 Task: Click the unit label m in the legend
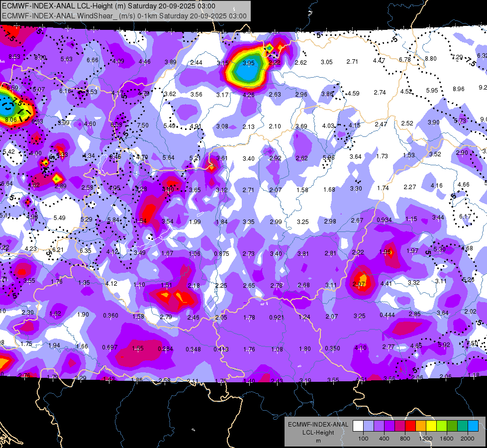(318, 441)
